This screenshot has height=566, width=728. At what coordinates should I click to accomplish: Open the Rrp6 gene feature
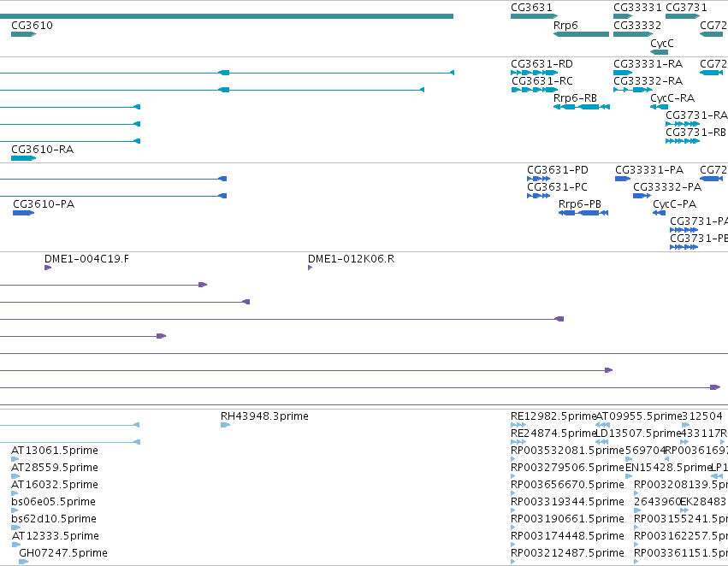point(581,34)
